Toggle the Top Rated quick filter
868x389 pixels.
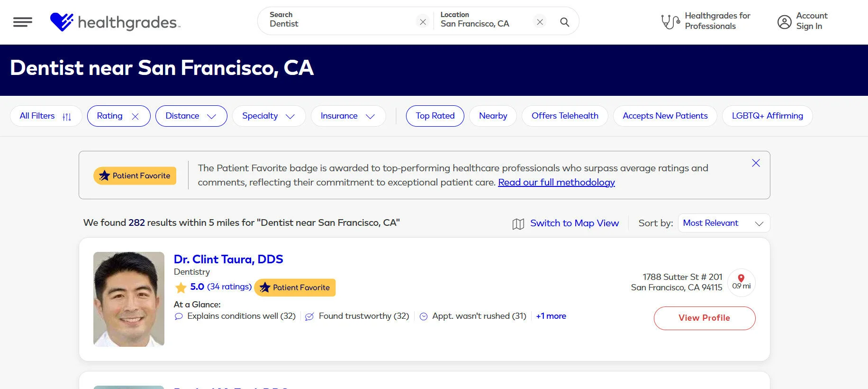click(435, 116)
